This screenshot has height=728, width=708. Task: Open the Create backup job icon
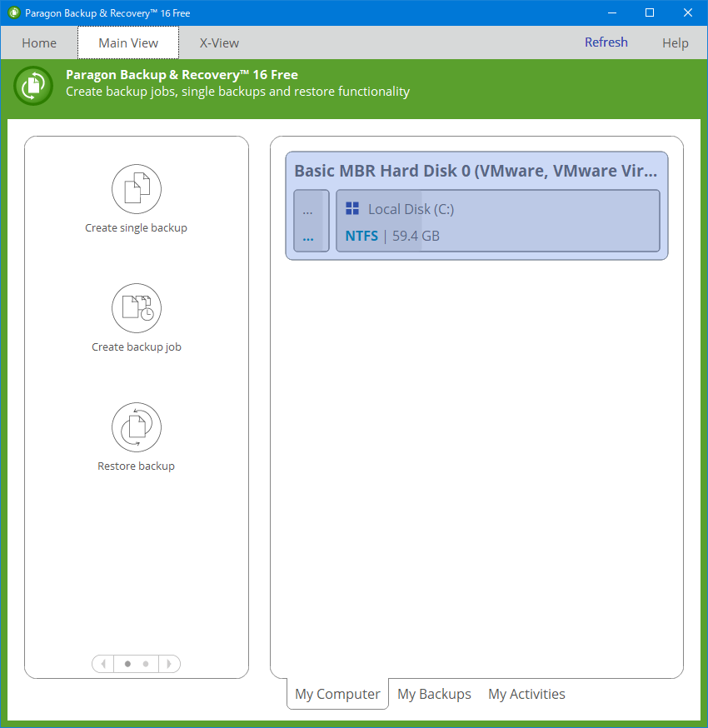[x=137, y=308]
